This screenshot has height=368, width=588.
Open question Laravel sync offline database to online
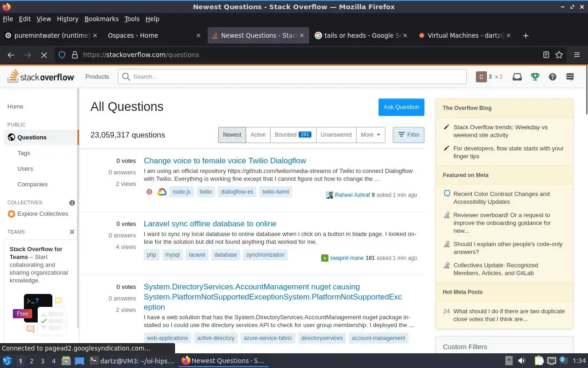pyautogui.click(x=210, y=224)
